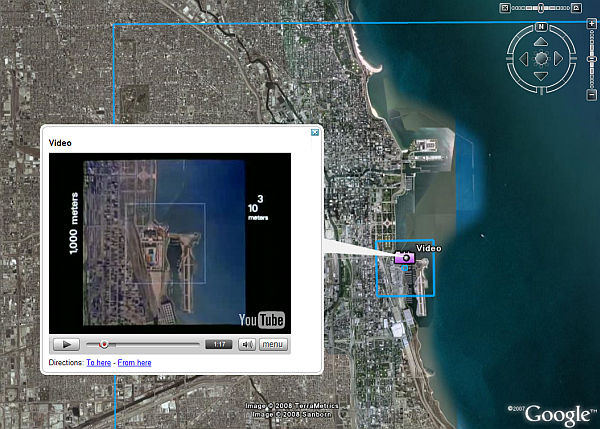Image resolution: width=600 pixels, height=429 pixels.
Task: Pan the map right with the compass arrow
Action: (x=558, y=59)
